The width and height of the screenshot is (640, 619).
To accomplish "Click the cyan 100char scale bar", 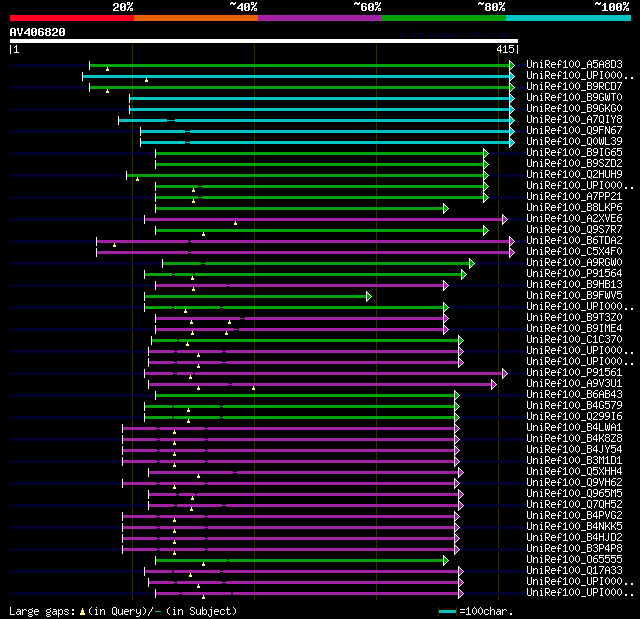I will tap(447, 611).
